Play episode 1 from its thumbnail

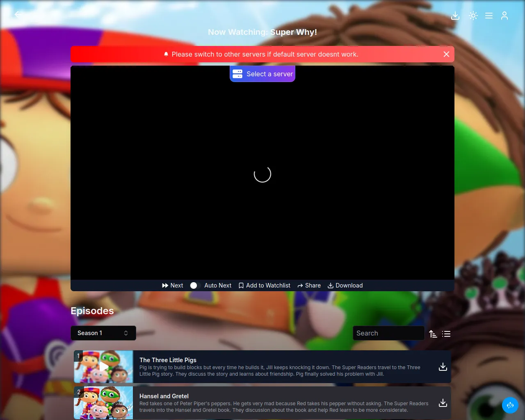tap(103, 367)
